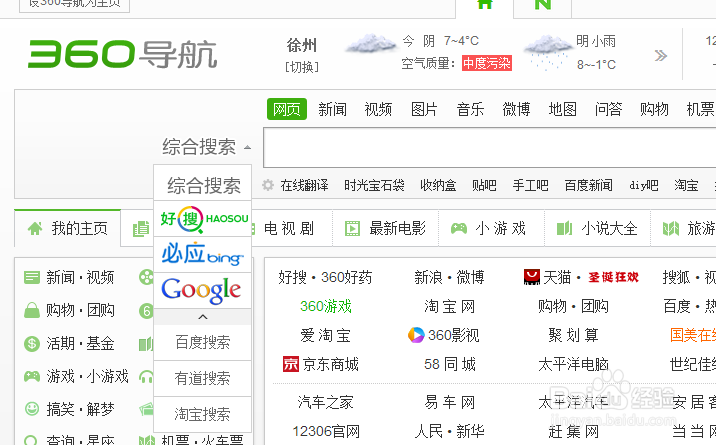
Task: Select the 好搜 HAOSOU search engine
Action: 204,219
